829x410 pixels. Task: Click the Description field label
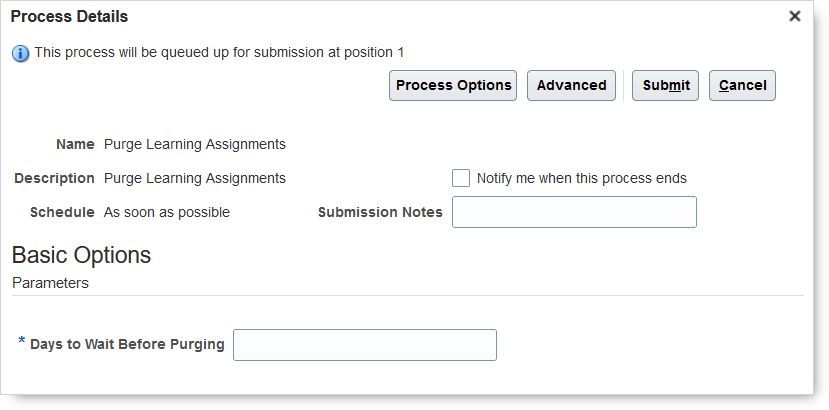54,178
